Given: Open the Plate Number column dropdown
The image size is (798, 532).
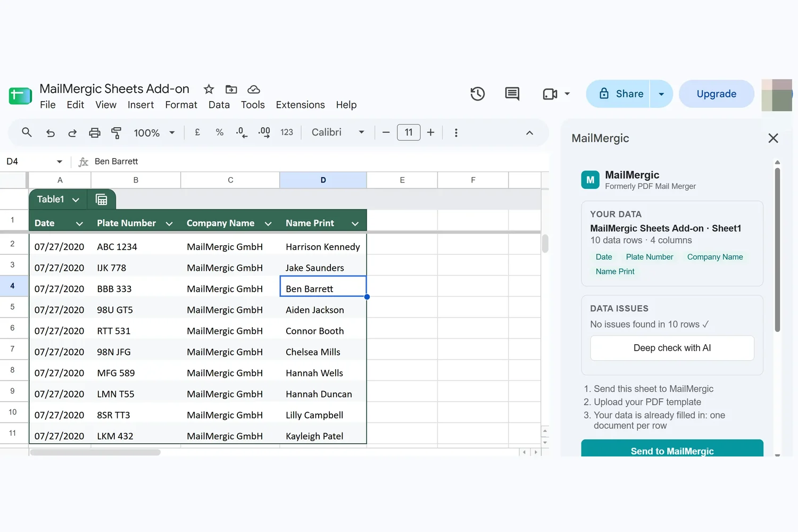Looking at the screenshot, I should tap(169, 224).
